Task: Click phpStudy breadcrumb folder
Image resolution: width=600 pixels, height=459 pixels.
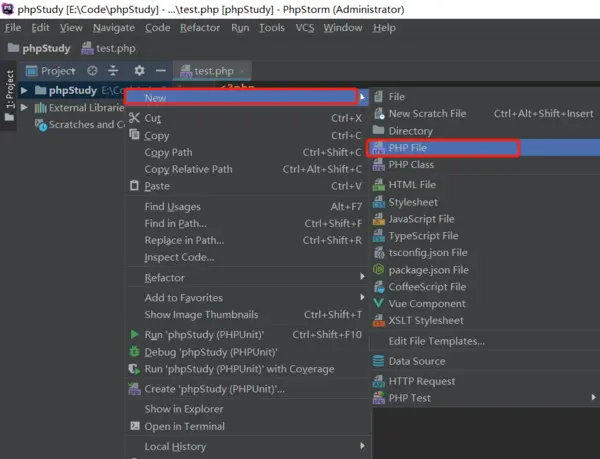Action: point(39,49)
